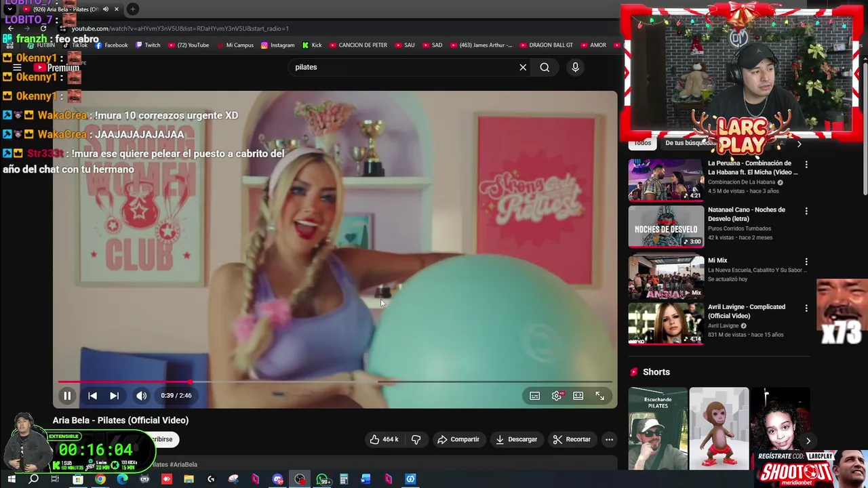The image size is (868, 488).
Task: Open the Instagram bookmark
Action: coord(277,45)
